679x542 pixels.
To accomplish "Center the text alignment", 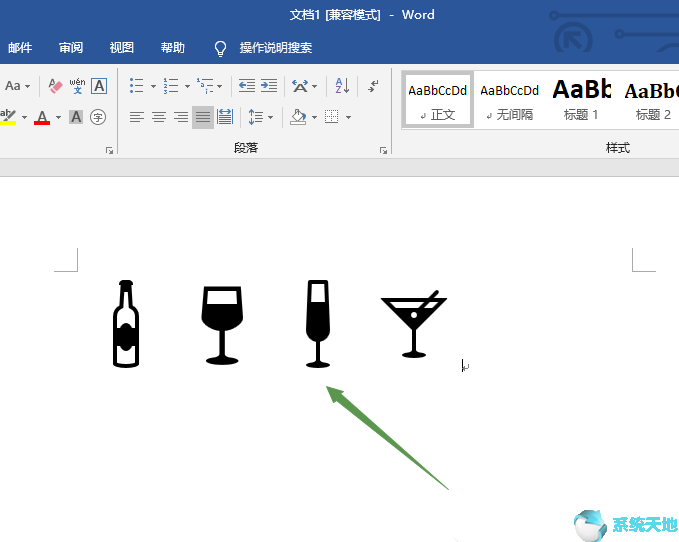I will tap(159, 117).
